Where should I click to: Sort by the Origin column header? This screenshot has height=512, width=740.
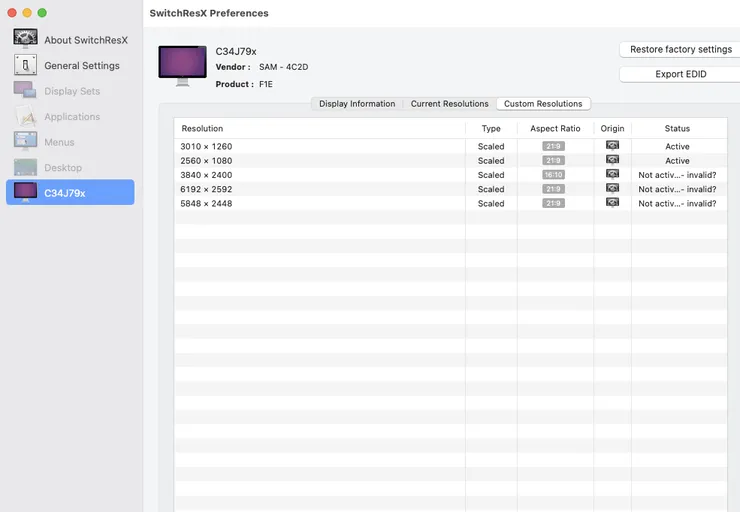coord(612,128)
